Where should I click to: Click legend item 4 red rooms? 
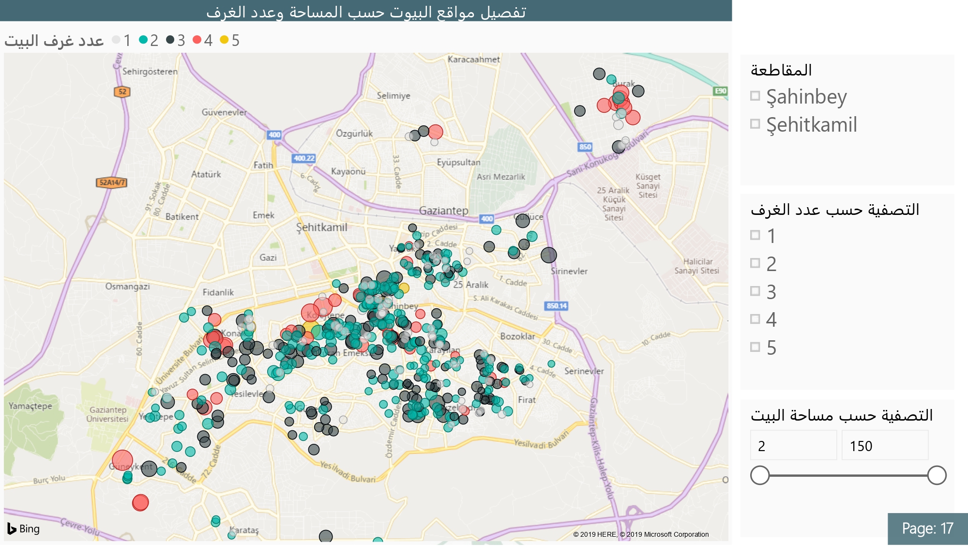click(203, 40)
